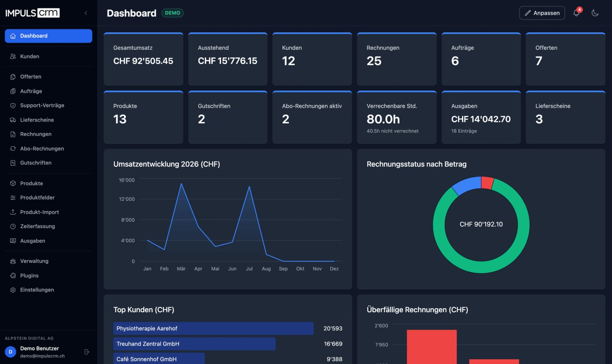
Task: Click the Rechnungen document icon
Action: point(13,134)
